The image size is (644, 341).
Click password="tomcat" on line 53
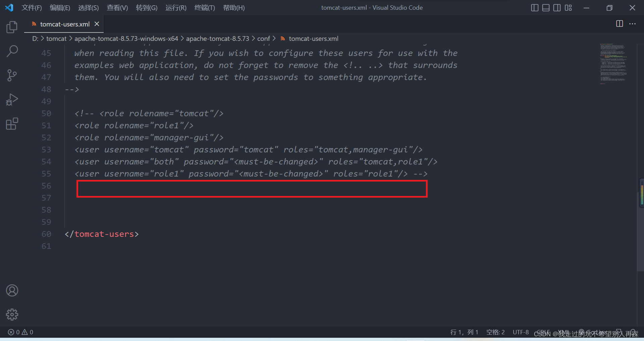pyautogui.click(x=236, y=150)
